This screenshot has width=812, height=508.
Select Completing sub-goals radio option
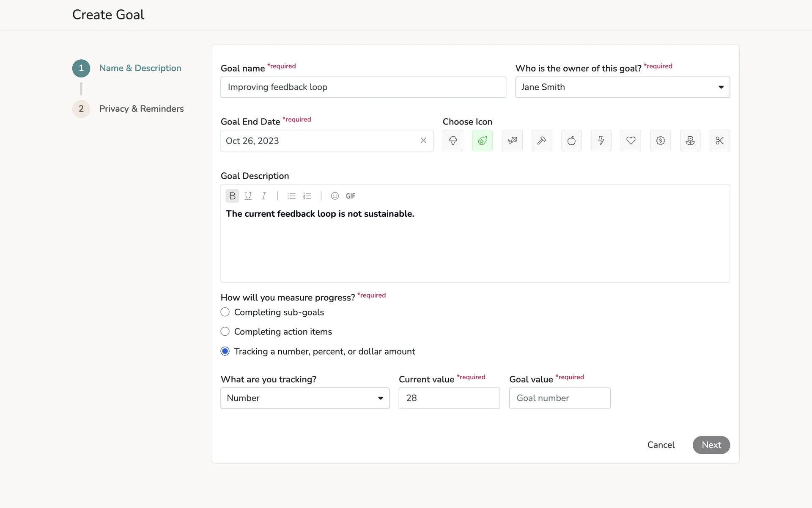[x=225, y=312]
